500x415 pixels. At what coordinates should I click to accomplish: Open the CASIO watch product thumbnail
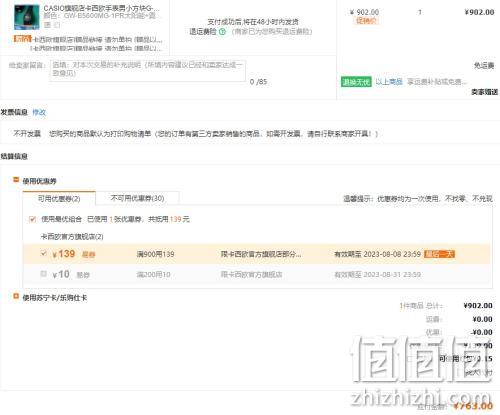click(27, 17)
